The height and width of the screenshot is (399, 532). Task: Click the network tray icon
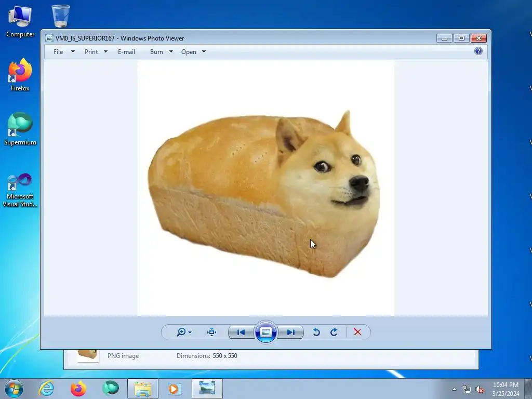[467, 389]
